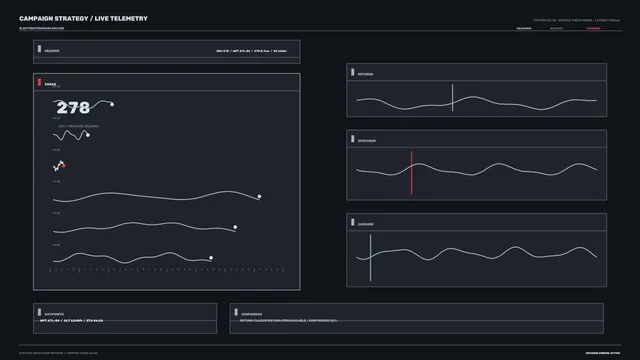Screen dimensions: 640x360
Task: Click the 'CAMPAIGN STRATEGY / LIVE TELEMETRY' title
Action: [83, 18]
